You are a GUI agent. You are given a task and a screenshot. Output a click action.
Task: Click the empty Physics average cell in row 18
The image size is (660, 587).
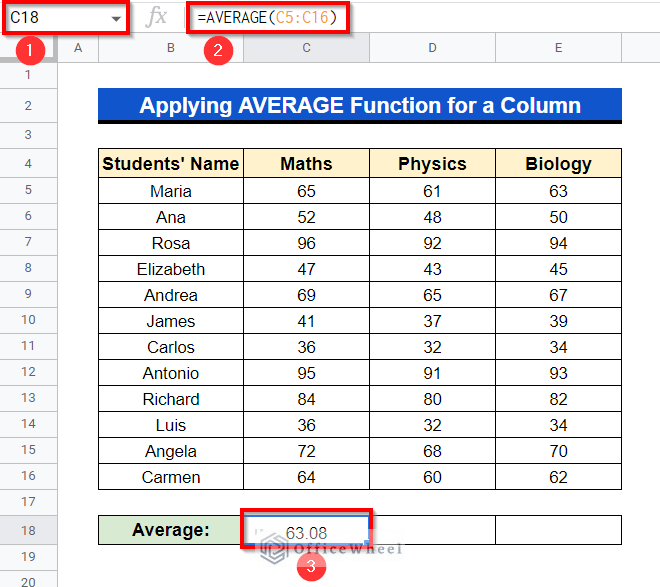[432, 530]
